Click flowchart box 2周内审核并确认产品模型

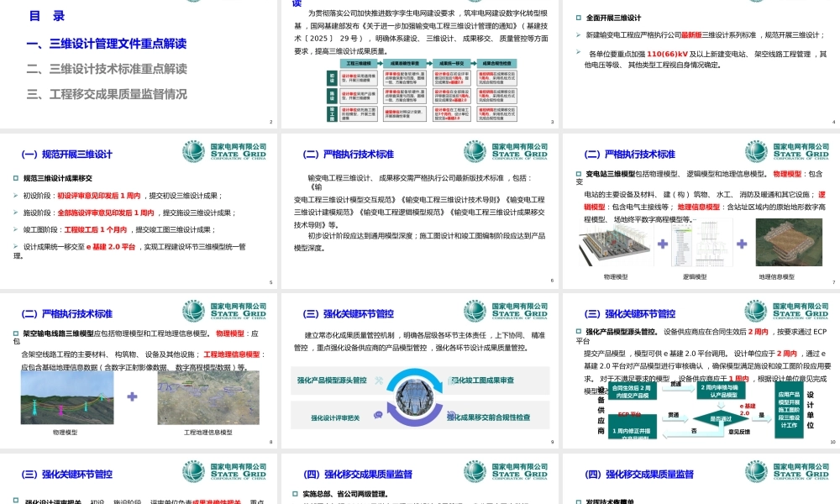[720, 391]
